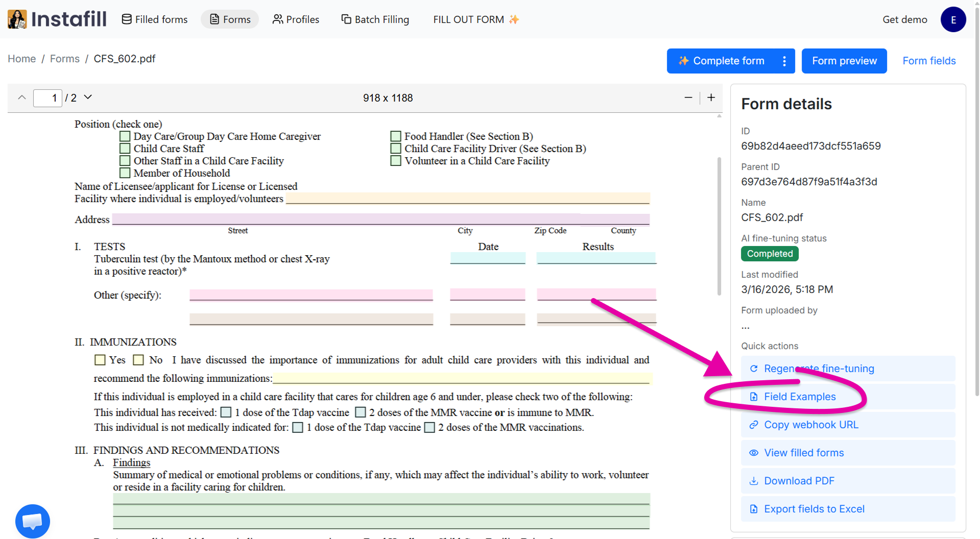The image size is (980, 539).
Task: Click Download PDF
Action: click(x=848, y=481)
